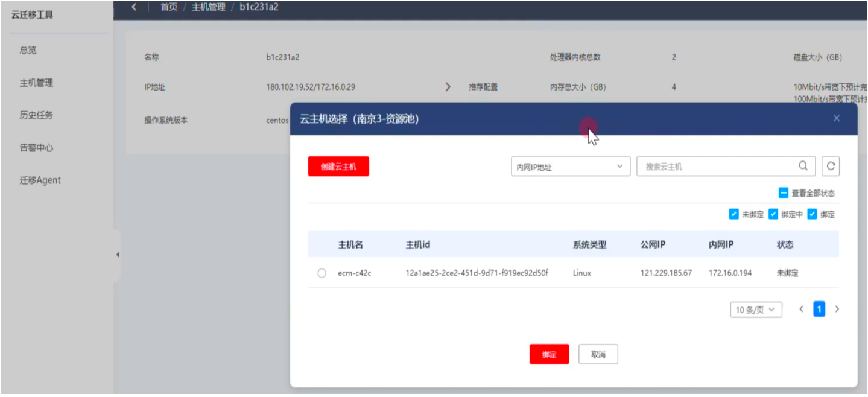Click host id 12a1ae25-2ce2-451d-9d71-f919ec92d50f
The height and width of the screenshot is (397, 868).
477,273
